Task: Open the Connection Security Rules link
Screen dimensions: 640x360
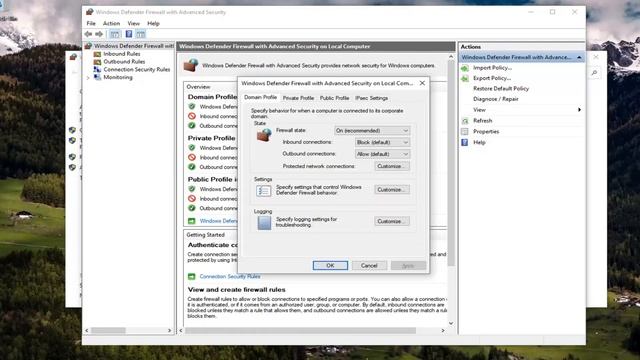Action: [x=230, y=277]
